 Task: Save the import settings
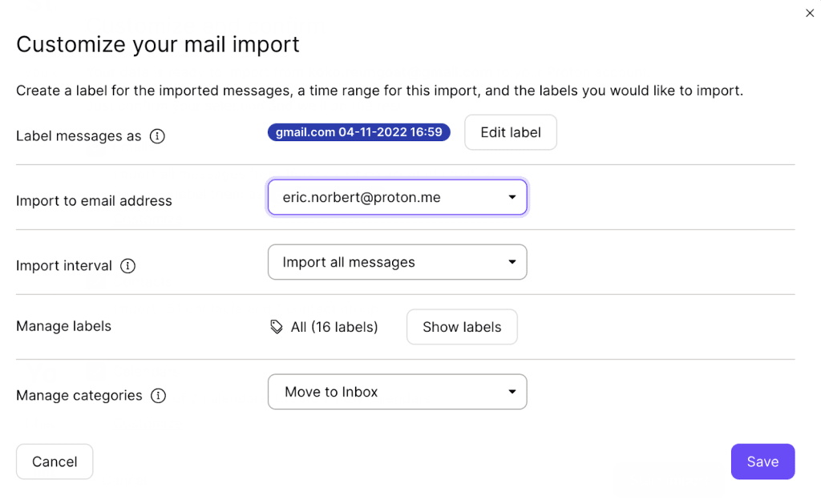coord(762,462)
